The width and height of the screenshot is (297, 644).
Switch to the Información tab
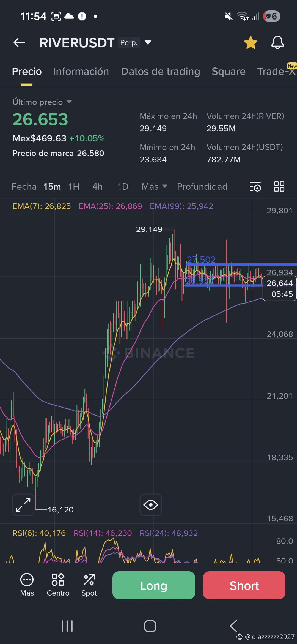coord(81,72)
